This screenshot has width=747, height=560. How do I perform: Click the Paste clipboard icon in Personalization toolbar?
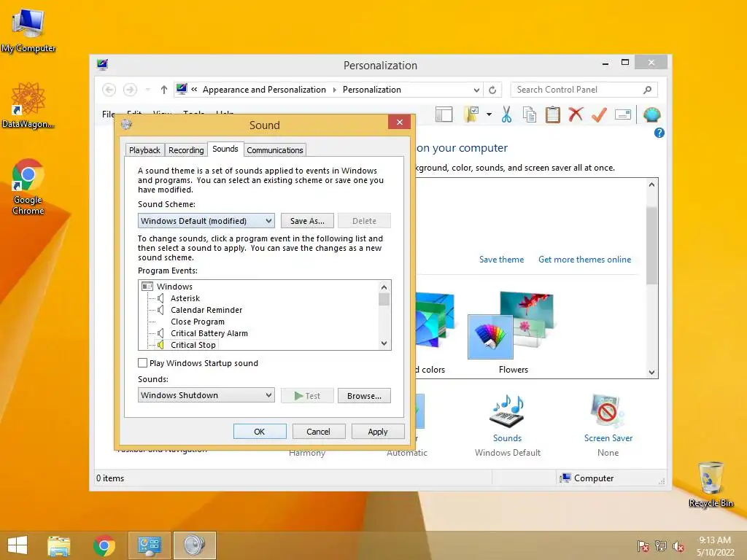click(x=553, y=114)
